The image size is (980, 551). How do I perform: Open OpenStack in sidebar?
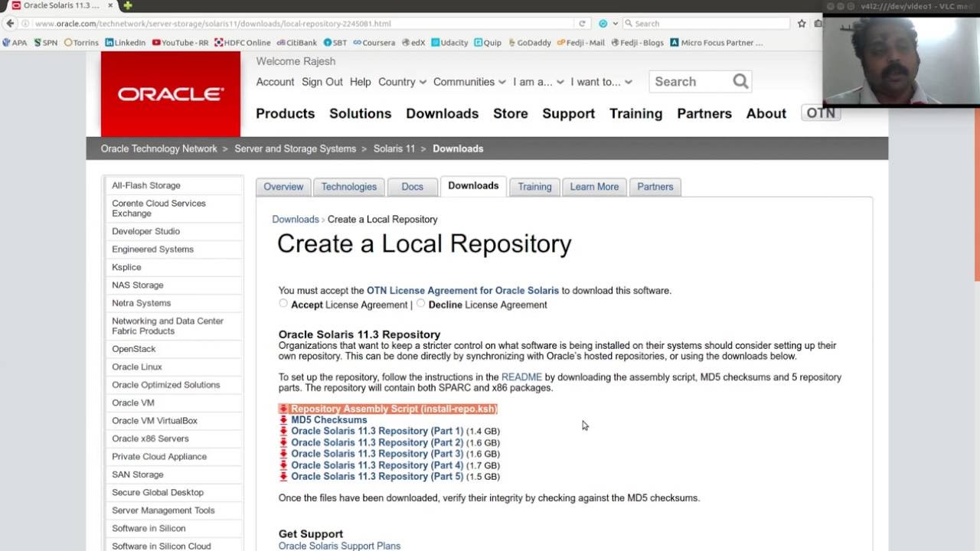point(134,349)
